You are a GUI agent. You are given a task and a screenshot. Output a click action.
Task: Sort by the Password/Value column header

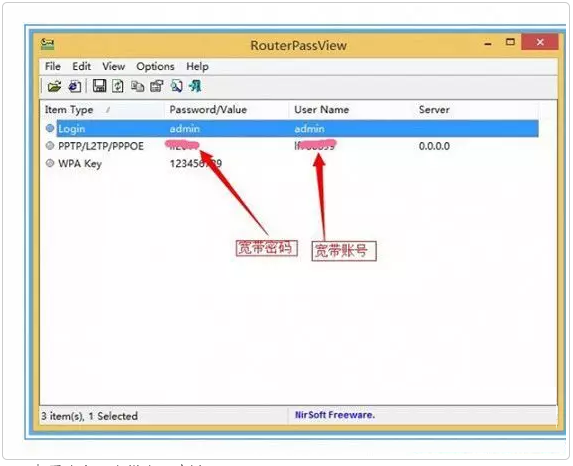coord(226,110)
